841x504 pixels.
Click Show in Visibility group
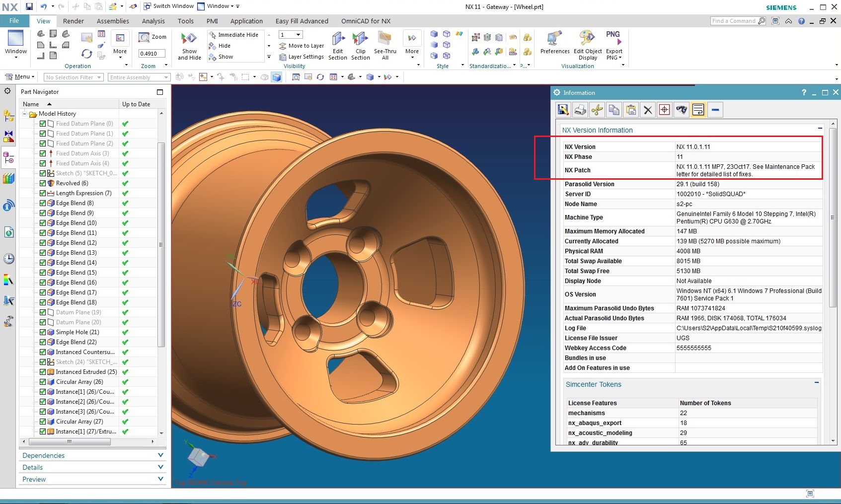[221, 57]
